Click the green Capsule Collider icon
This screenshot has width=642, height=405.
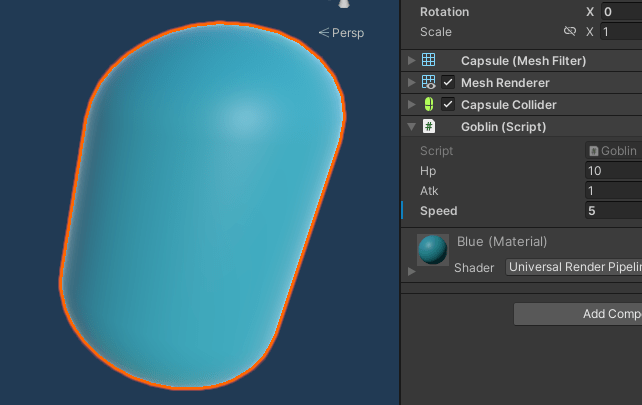429,105
